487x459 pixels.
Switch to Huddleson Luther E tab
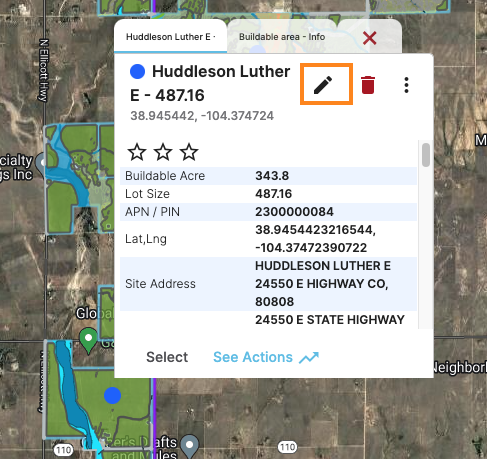click(x=170, y=37)
